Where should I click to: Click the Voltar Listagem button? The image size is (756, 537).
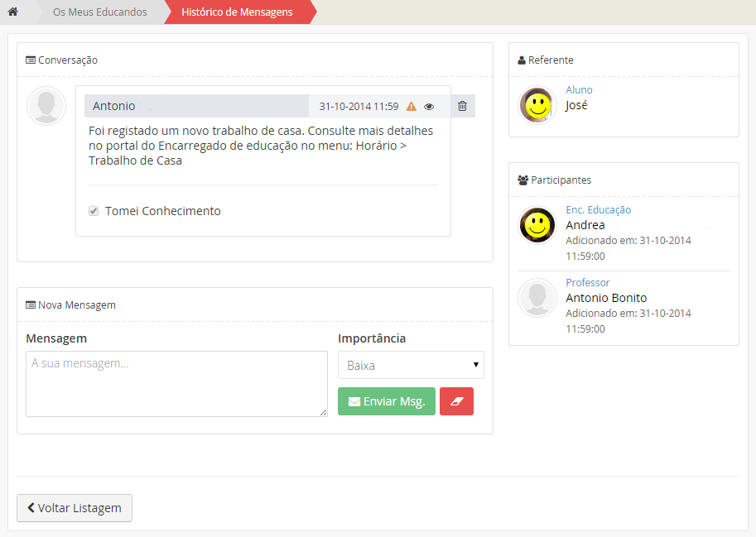pos(75,508)
